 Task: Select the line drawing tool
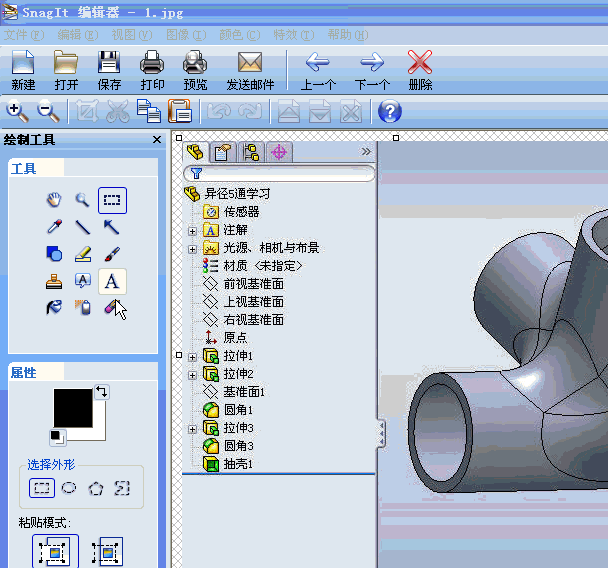point(83,227)
